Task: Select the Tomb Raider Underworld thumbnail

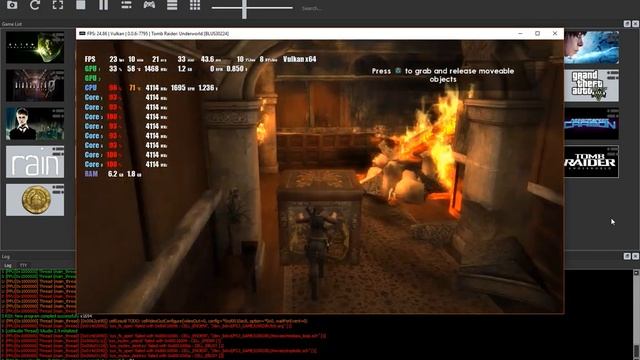Action: [x=591, y=162]
